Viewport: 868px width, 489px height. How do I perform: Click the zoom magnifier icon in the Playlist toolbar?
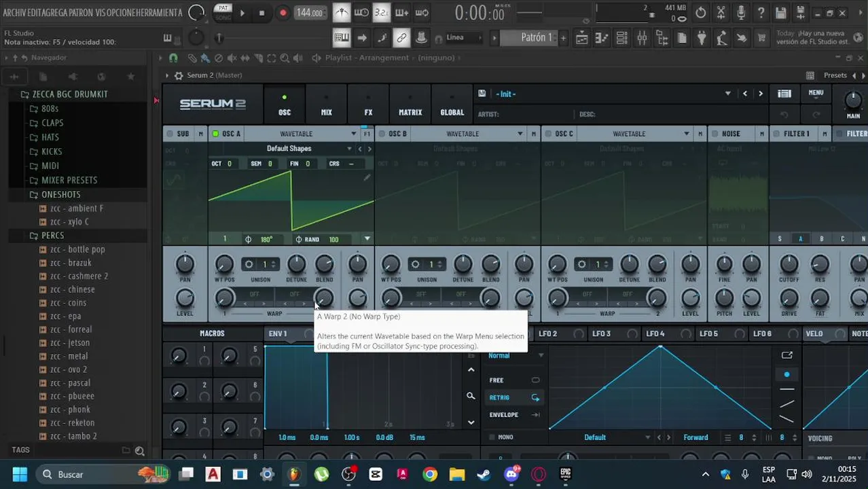click(x=285, y=58)
